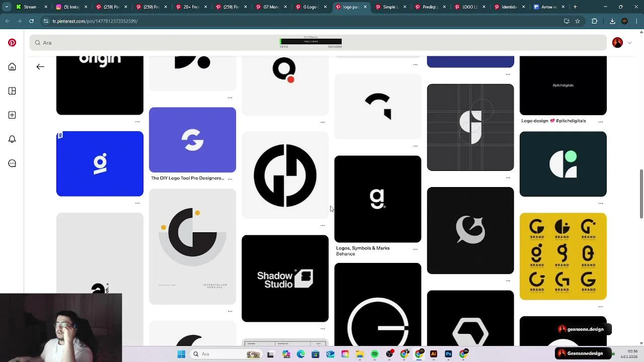Viewport: 644px width, 362px height.
Task: Click the Windows taskbar search box
Action: (x=226, y=354)
